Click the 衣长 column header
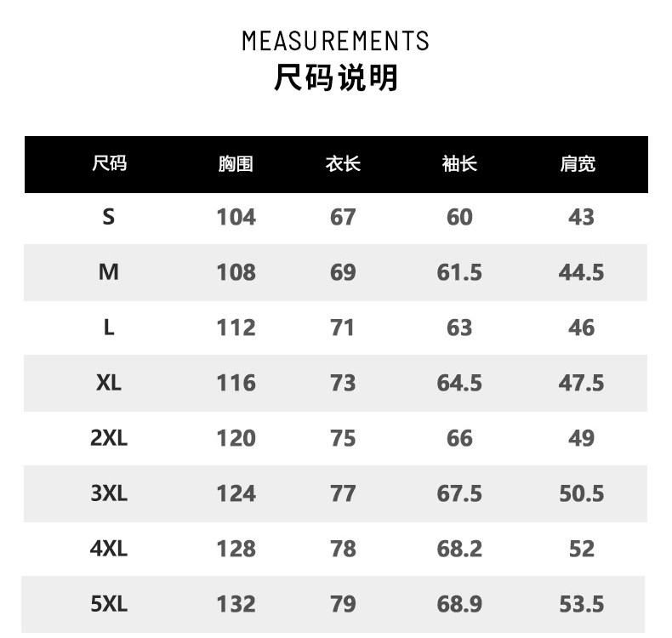This screenshot has width=672, height=638. pyautogui.click(x=343, y=164)
